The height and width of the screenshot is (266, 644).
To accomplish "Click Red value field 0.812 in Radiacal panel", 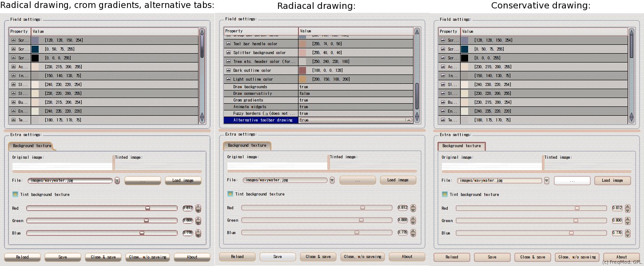I will [x=402, y=207].
